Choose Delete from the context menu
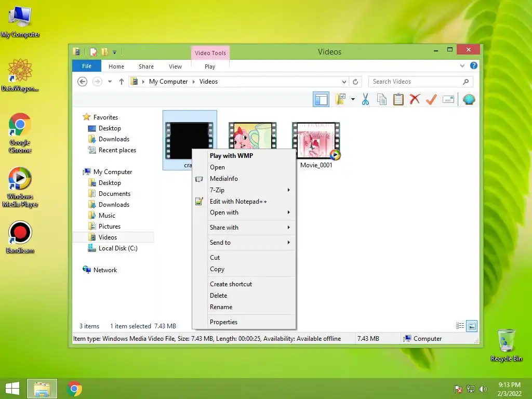 pyautogui.click(x=244, y=296)
